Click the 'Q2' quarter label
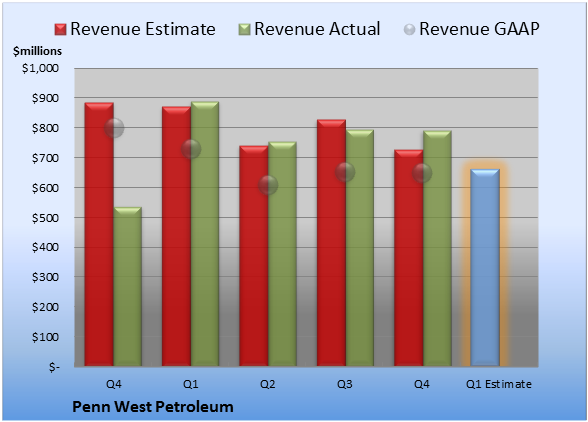 click(268, 384)
